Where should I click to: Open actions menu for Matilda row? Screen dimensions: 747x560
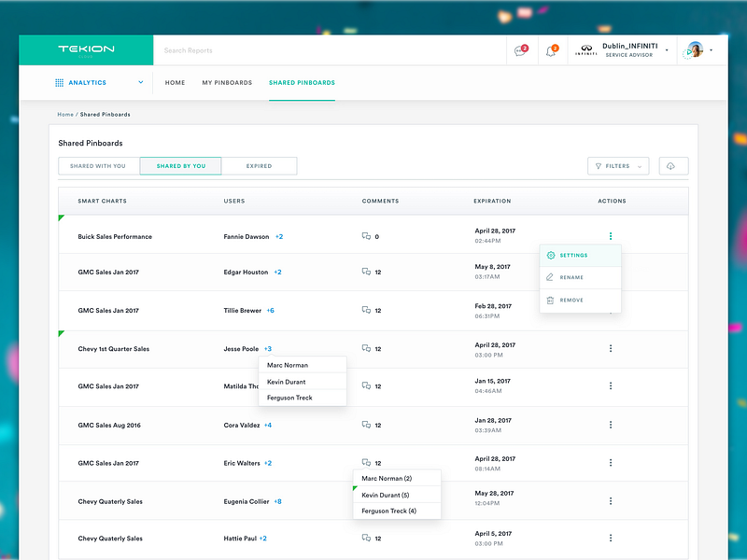[x=611, y=385]
